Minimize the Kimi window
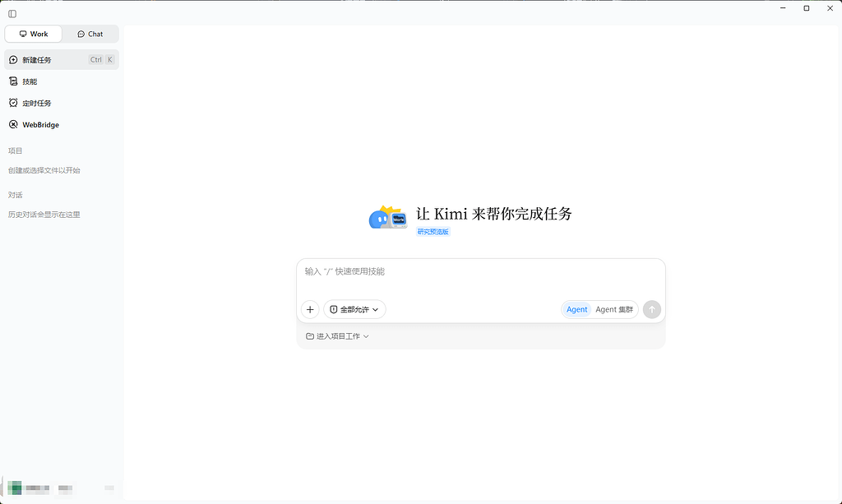The height and width of the screenshot is (504, 842). pos(783,8)
